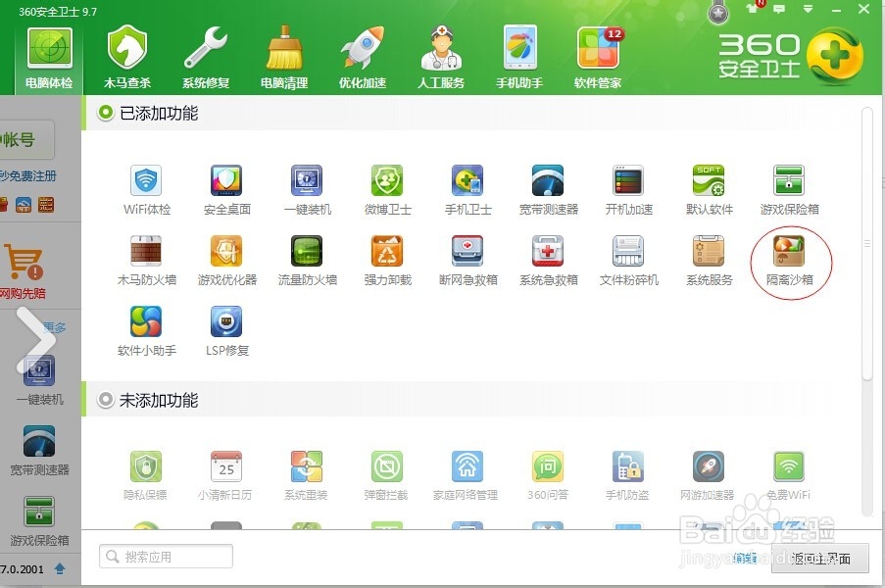Screen dimensions: 885x588
Task: Click the upgrade arrow beside version number
Action: coord(59,568)
